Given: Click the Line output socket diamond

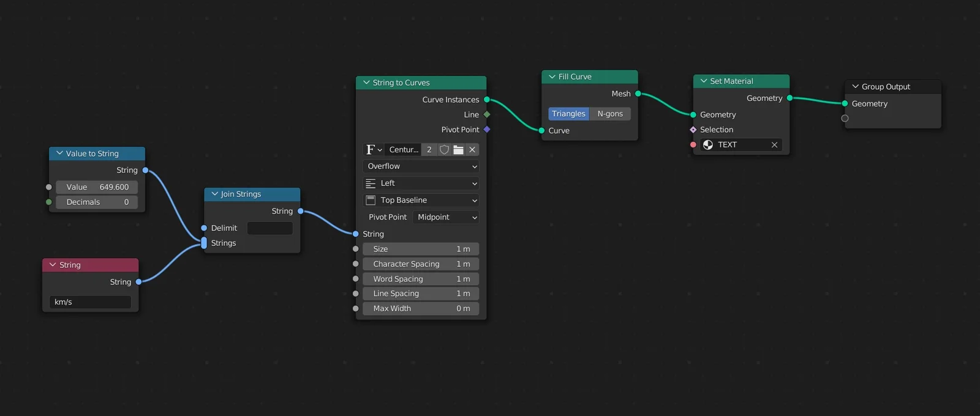Looking at the screenshot, I should pos(487,114).
